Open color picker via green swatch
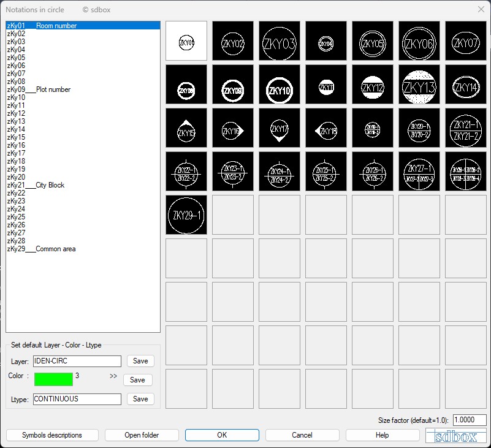This screenshot has height=448, width=491. 53,379
